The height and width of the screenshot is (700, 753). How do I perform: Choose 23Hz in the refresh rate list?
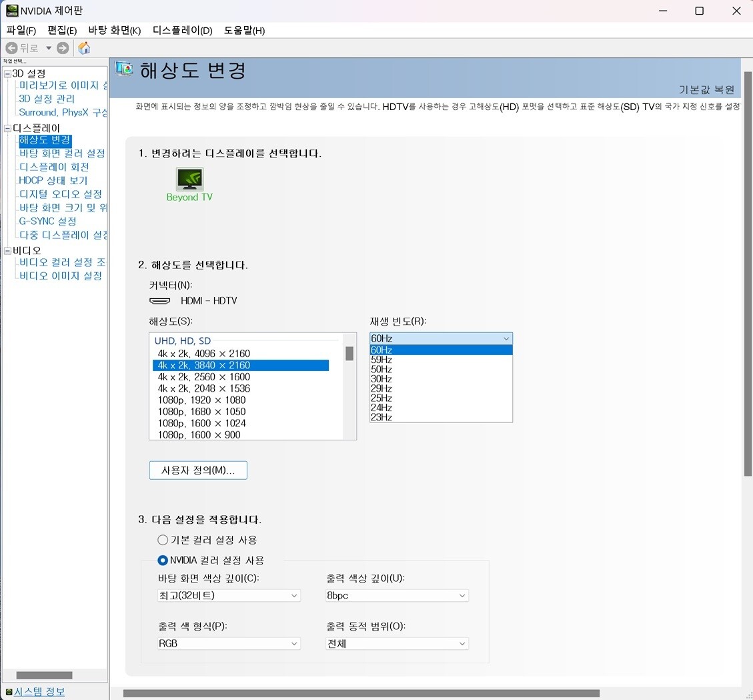[441, 417]
